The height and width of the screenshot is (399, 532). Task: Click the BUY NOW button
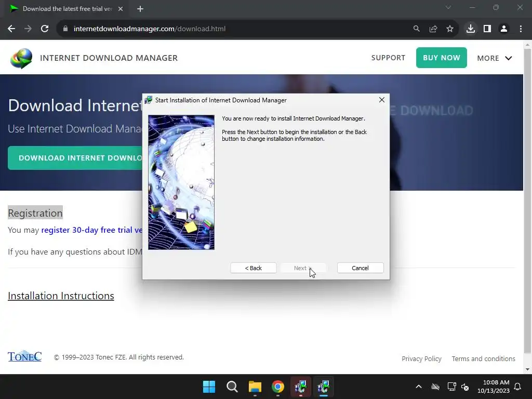click(x=442, y=58)
